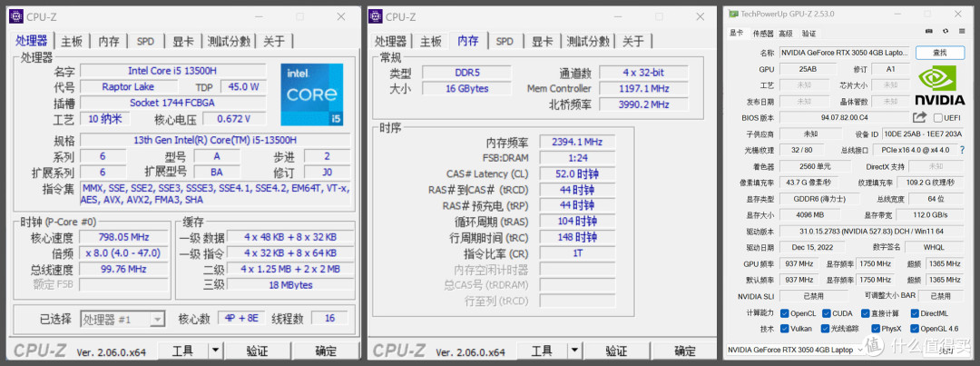Select the memory type value DDR5
Image resolution: width=980 pixels, height=366 pixels.
pos(466,73)
